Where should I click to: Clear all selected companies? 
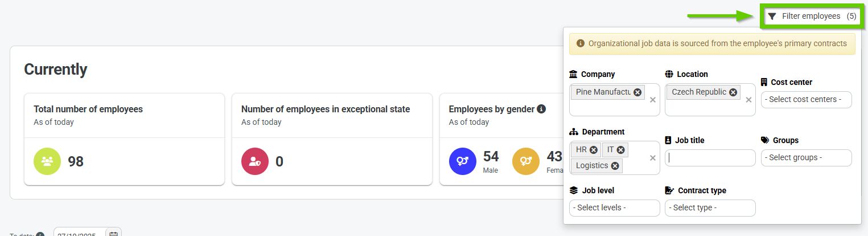653,100
